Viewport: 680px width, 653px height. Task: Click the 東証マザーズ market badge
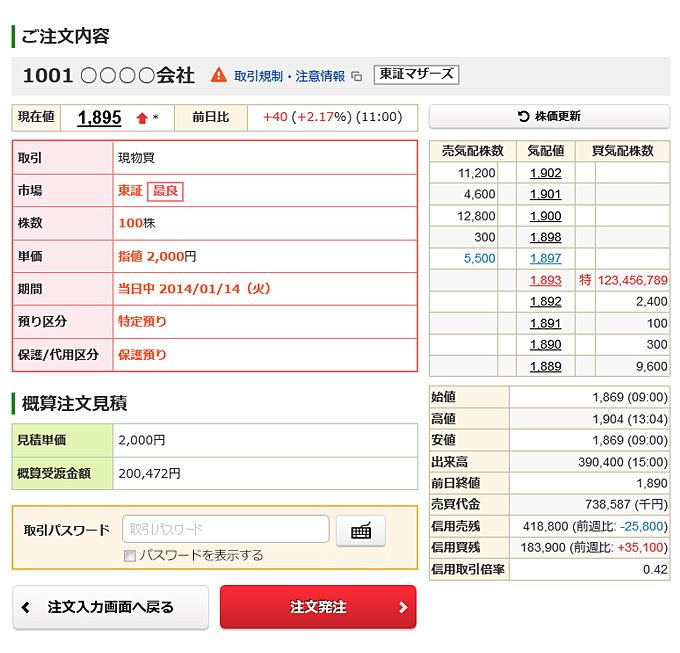(x=416, y=75)
